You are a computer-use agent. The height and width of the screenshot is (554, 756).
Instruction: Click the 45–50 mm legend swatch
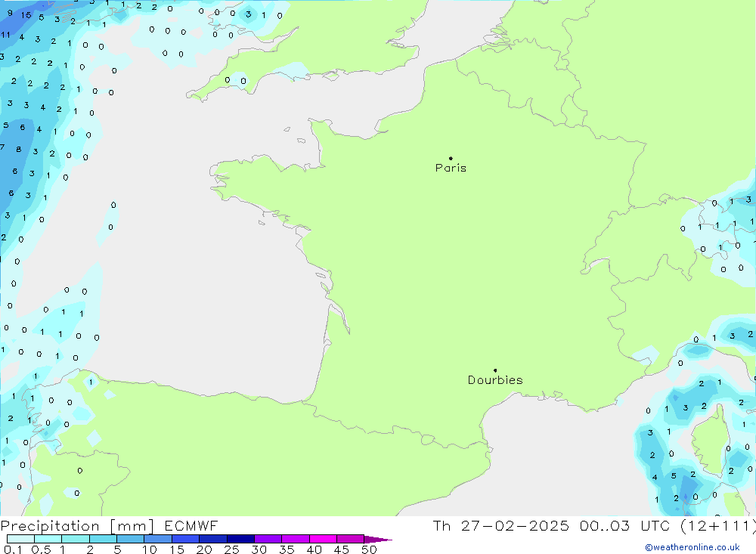[350, 539]
